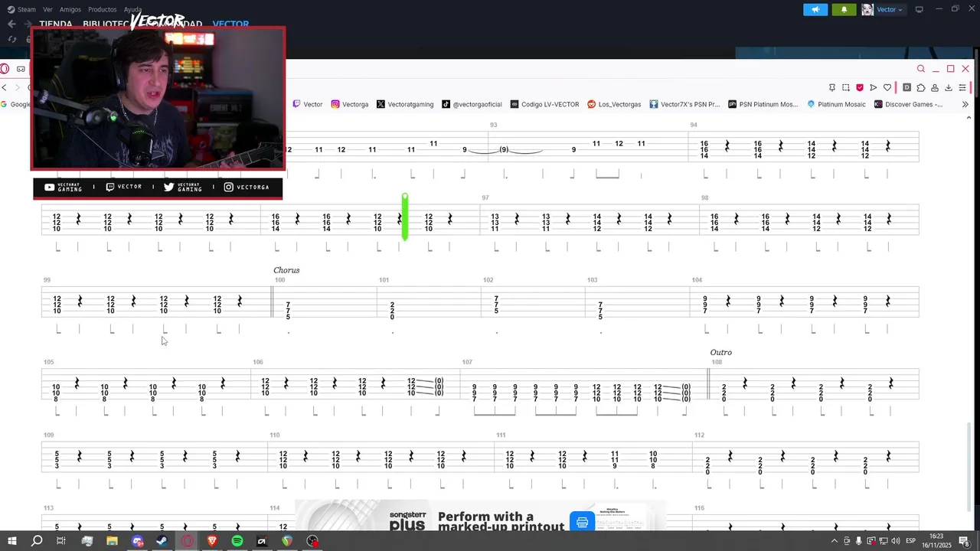
Task: Open Windows taskbar search
Action: pos(37,541)
